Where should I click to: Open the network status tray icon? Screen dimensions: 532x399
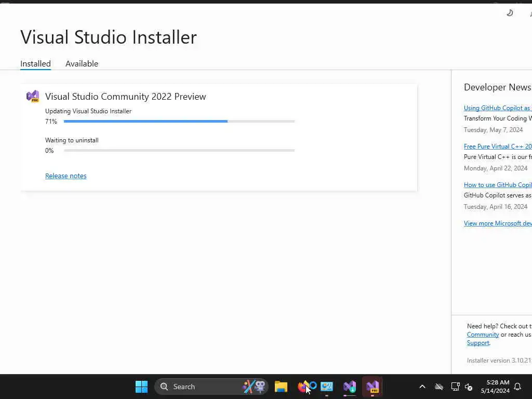coord(455,387)
